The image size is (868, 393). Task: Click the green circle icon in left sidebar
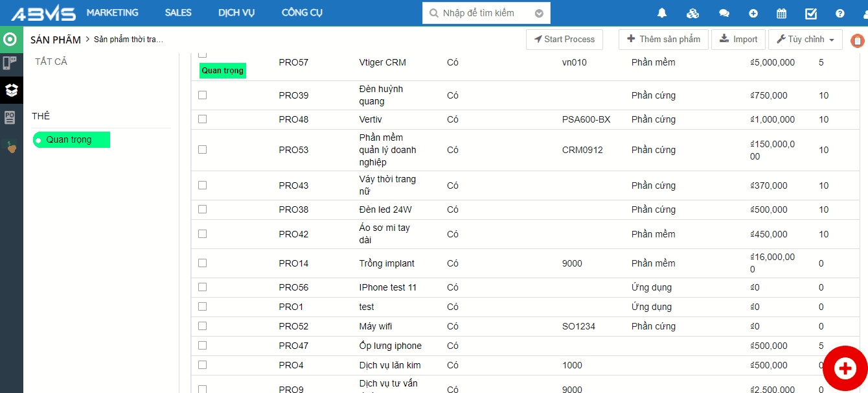(10, 39)
